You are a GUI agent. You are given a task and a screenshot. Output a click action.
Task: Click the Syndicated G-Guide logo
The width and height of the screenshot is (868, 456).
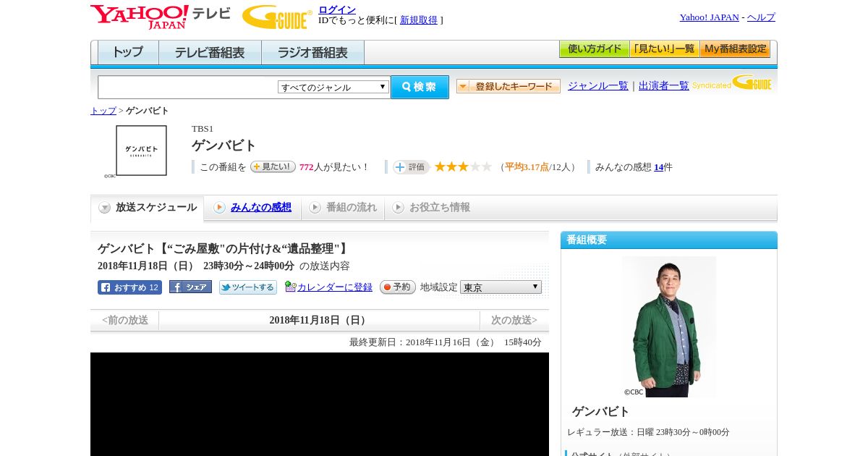coord(732,83)
